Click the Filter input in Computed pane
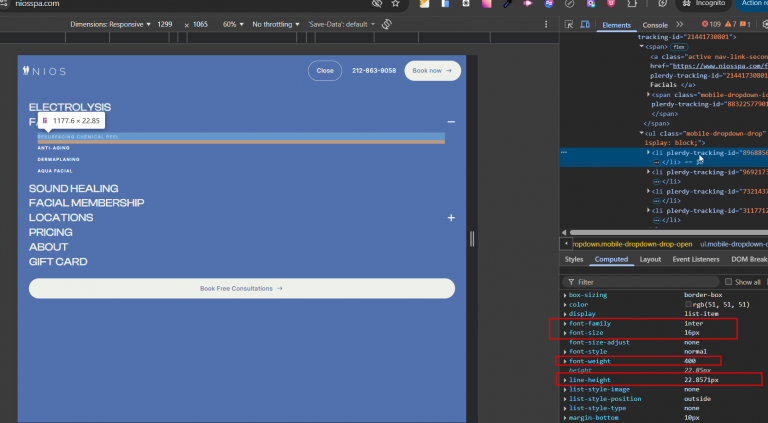 pos(643,282)
